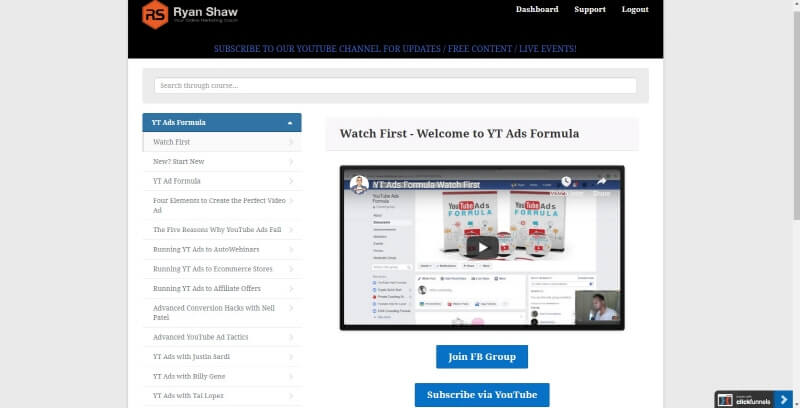Click the page vertical scrollbar
Image resolution: width=800 pixels, height=408 pixels.
click(x=796, y=116)
